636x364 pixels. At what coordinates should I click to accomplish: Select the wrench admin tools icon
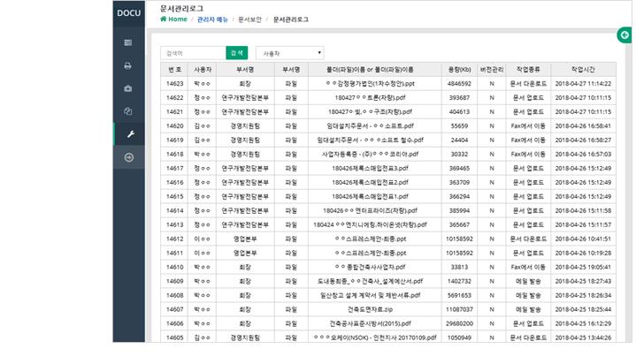[128, 134]
